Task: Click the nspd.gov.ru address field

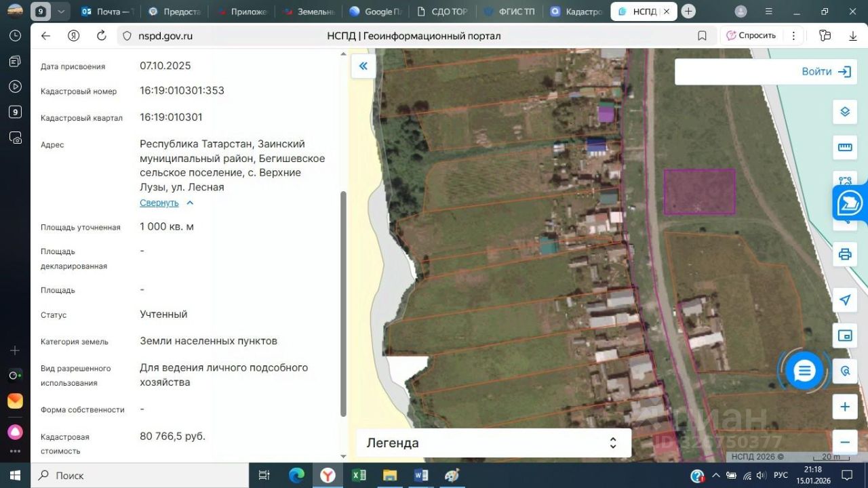Action: pos(166,36)
